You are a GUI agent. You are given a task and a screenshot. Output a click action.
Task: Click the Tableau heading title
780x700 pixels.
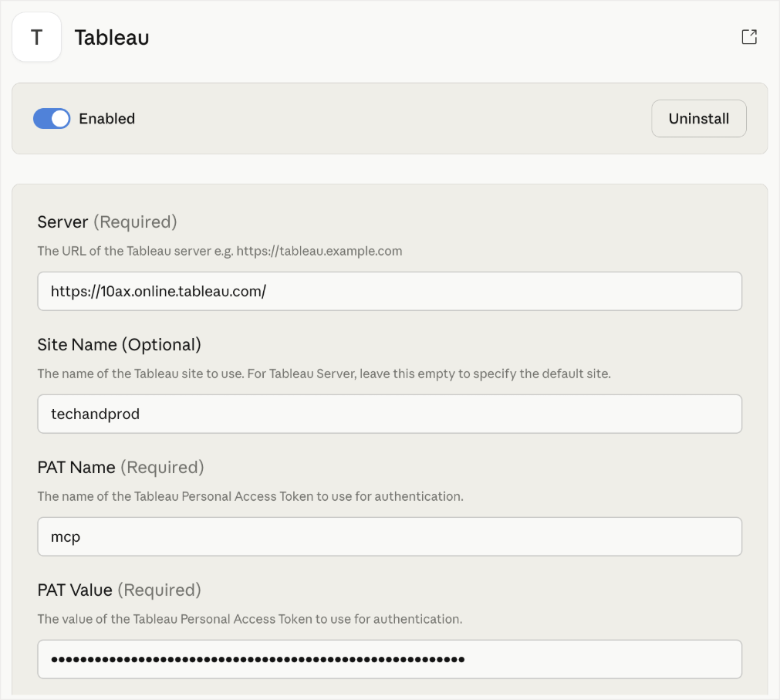111,37
